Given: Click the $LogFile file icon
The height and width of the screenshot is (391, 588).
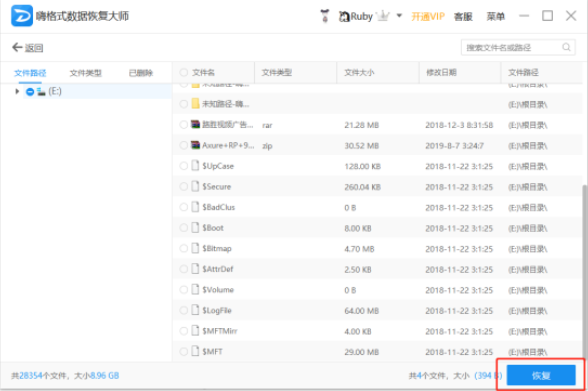Looking at the screenshot, I should (195, 310).
